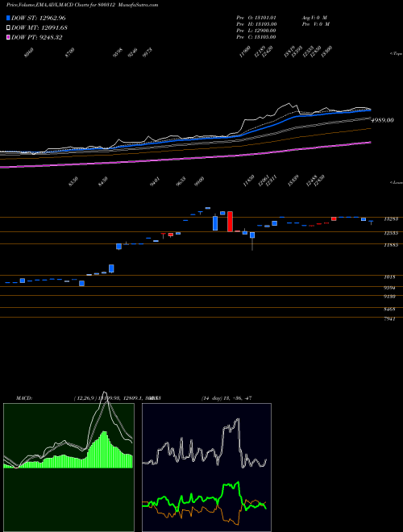Click the large red candlestick
The width and height of the screenshot is (403, 532).
point(230,222)
